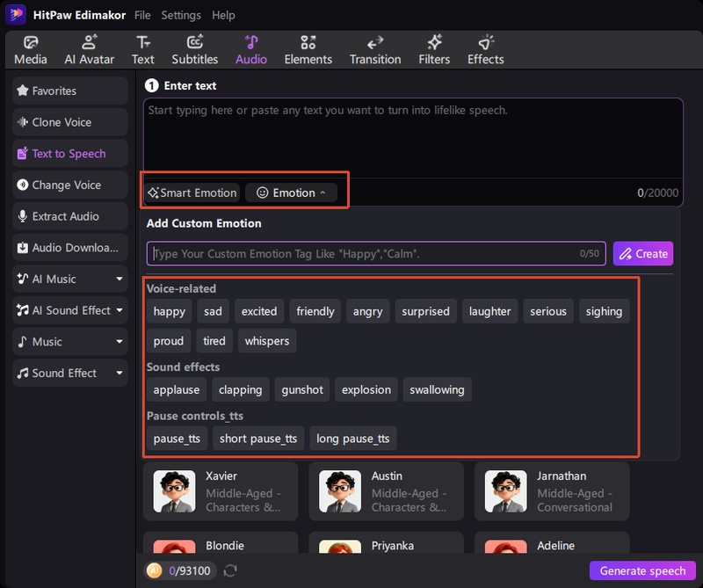The image size is (703, 588).
Task: Open the Effects panel
Action: [486, 50]
